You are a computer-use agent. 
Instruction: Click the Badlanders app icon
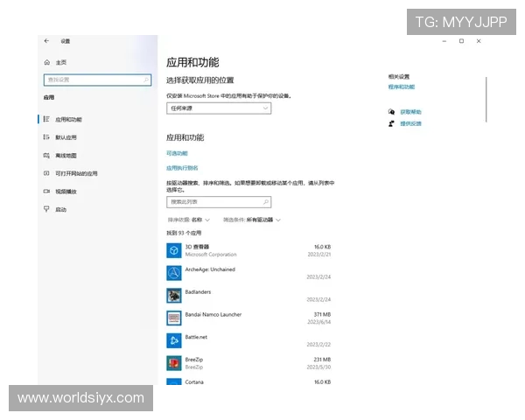coord(174,296)
